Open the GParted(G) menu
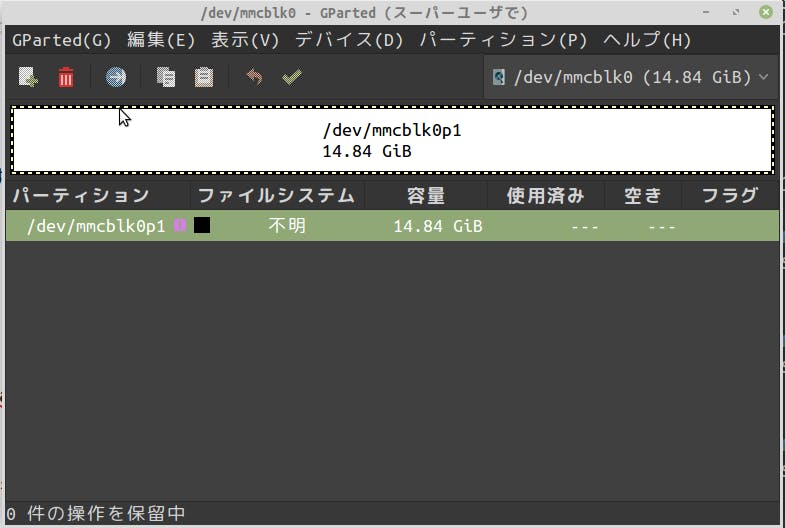Image resolution: width=785 pixels, height=528 pixels. point(62,40)
